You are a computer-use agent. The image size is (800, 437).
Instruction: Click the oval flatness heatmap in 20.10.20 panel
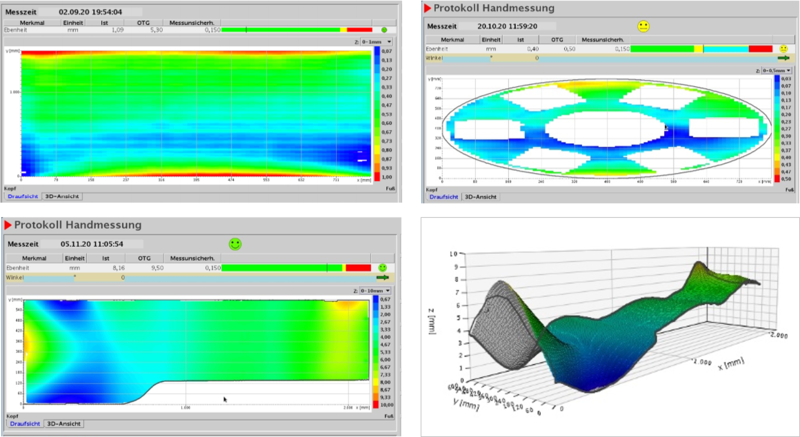[x=606, y=128]
